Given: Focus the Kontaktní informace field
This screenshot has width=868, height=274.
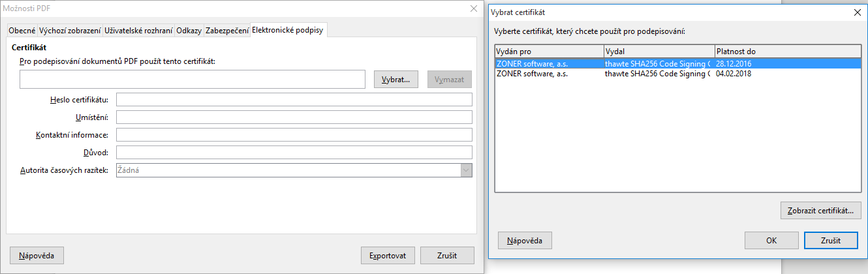Looking at the screenshot, I should 294,134.
